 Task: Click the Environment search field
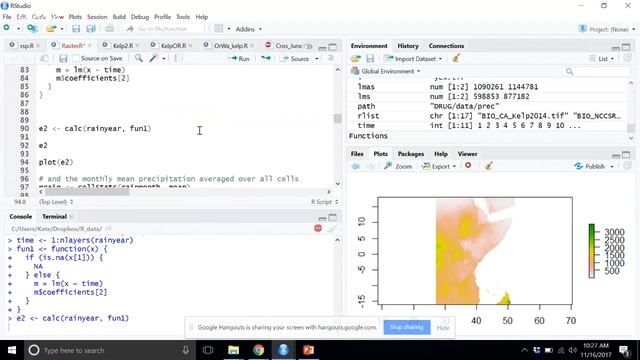(x=596, y=71)
